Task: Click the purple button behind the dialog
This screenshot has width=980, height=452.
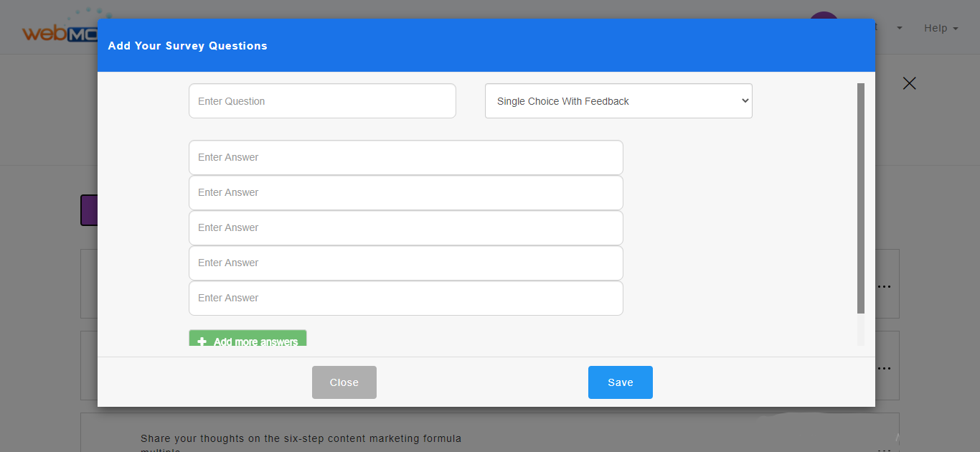Action: pyautogui.click(x=89, y=210)
